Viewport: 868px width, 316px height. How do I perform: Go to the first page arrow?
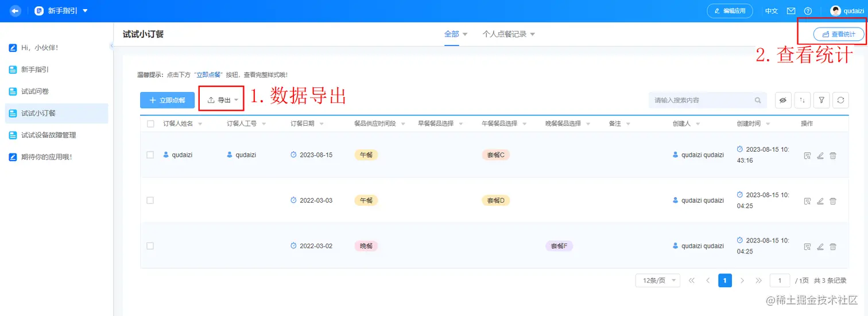tap(691, 280)
